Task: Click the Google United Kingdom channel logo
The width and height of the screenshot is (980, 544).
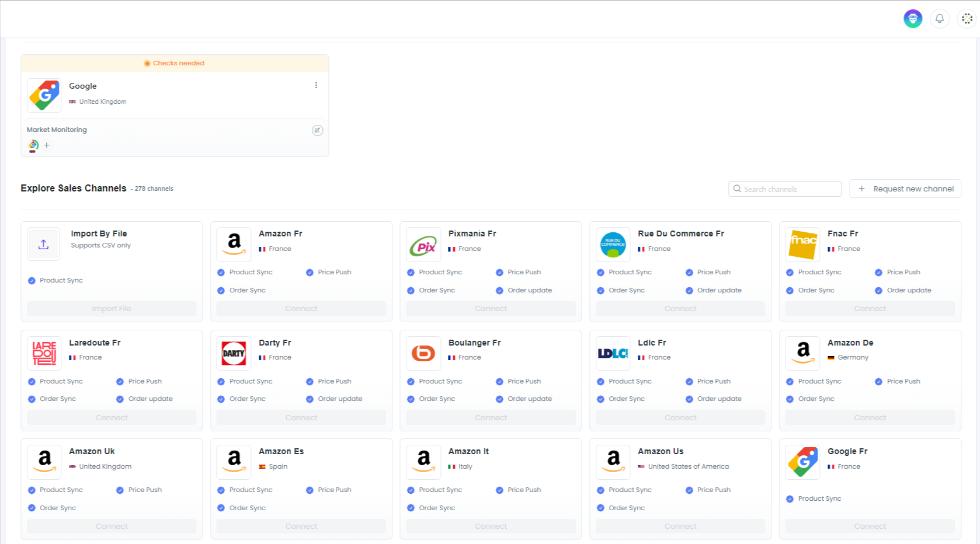Action: pyautogui.click(x=44, y=95)
